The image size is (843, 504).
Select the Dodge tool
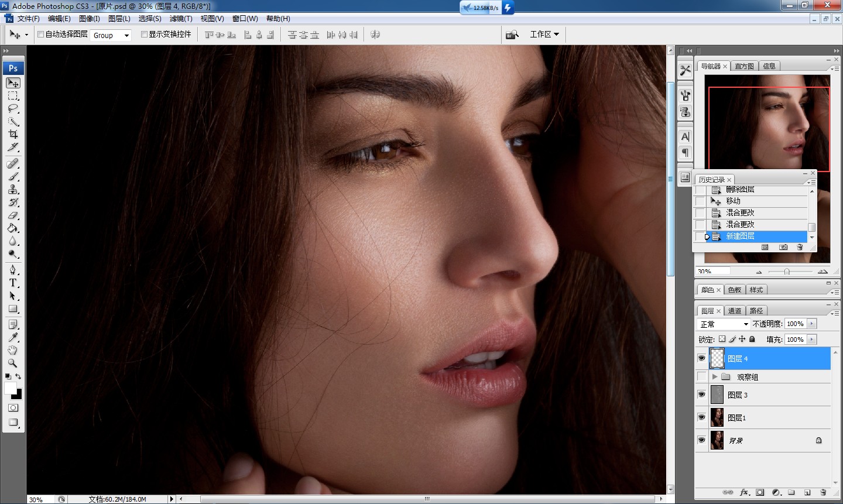13,253
